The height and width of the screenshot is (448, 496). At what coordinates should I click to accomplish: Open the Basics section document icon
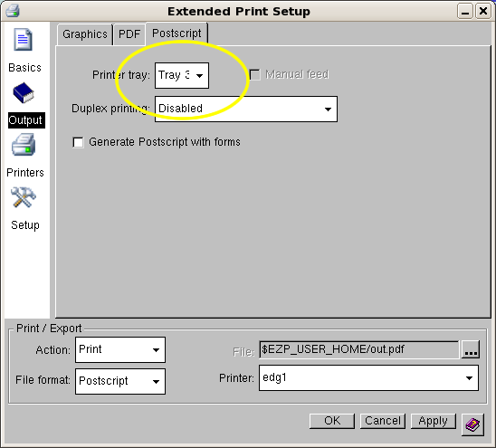click(24, 40)
